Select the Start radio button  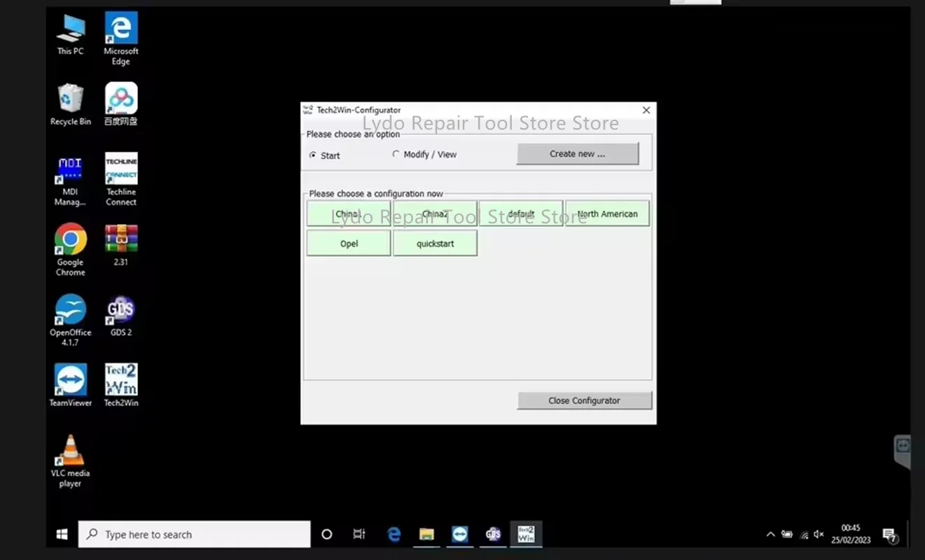coord(313,155)
